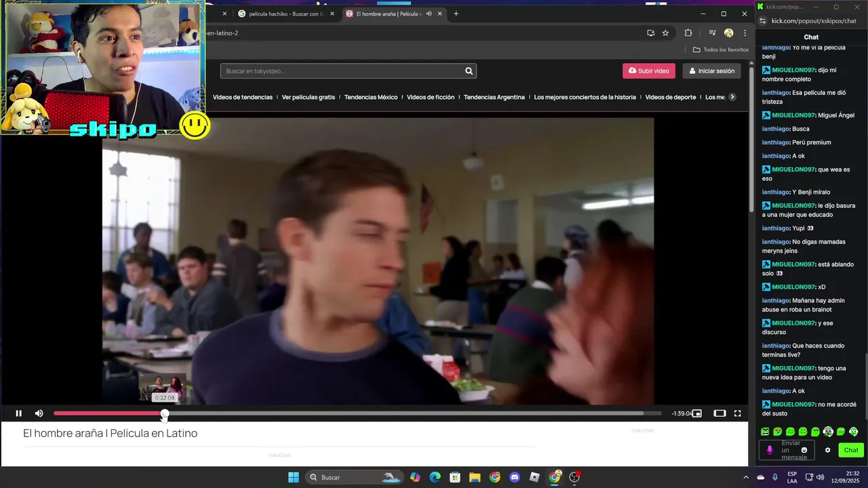Expand hidden system tray icons chevron

point(746,477)
